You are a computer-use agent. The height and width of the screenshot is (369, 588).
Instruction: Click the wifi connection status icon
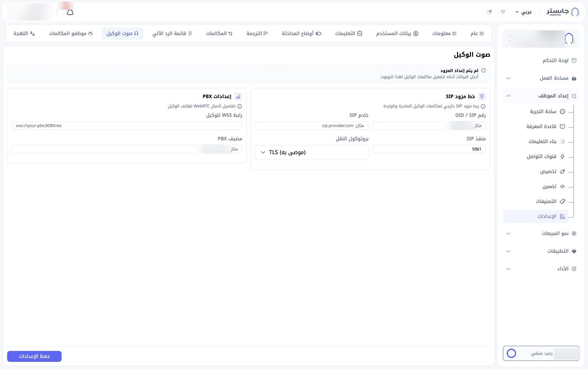click(503, 12)
